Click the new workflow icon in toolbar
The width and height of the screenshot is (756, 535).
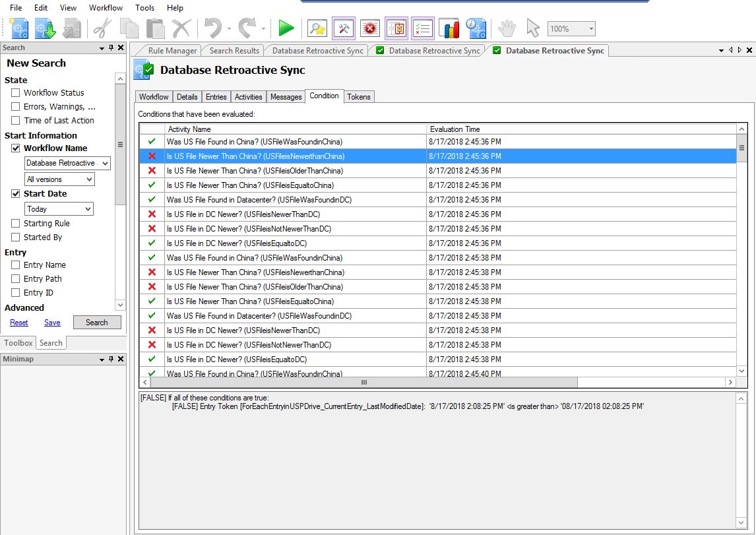tap(19, 28)
